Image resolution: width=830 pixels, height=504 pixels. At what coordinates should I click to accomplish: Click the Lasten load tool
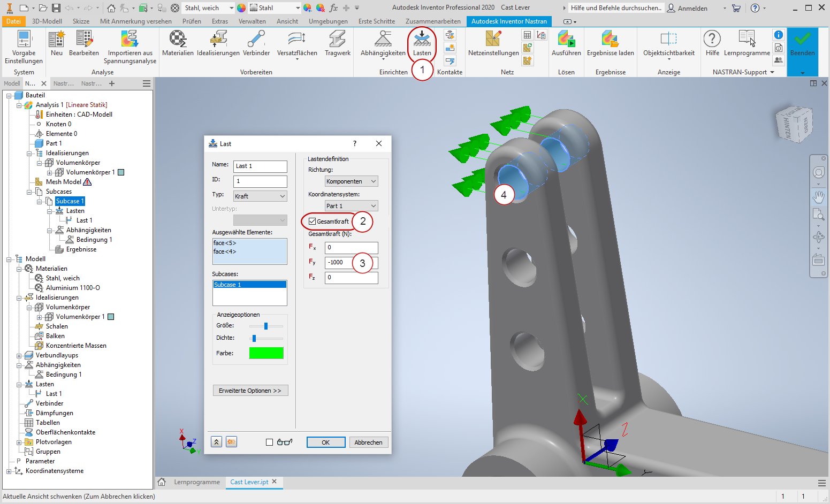pyautogui.click(x=422, y=43)
